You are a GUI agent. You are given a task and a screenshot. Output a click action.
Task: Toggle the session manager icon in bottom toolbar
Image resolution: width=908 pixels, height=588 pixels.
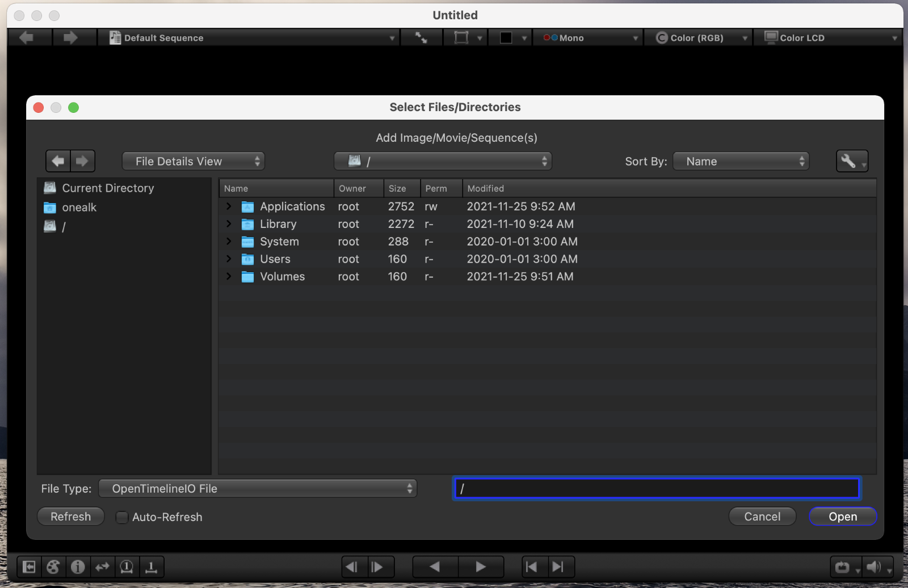pos(29,566)
